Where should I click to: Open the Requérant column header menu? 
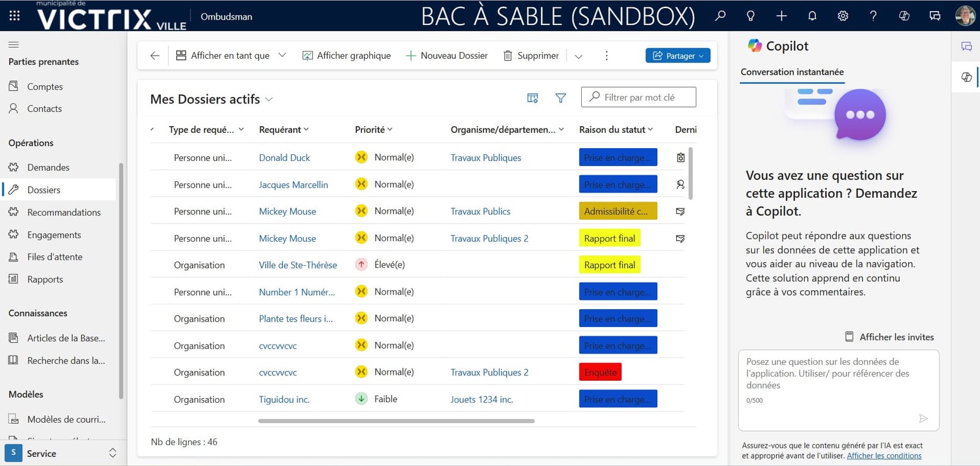(284, 130)
